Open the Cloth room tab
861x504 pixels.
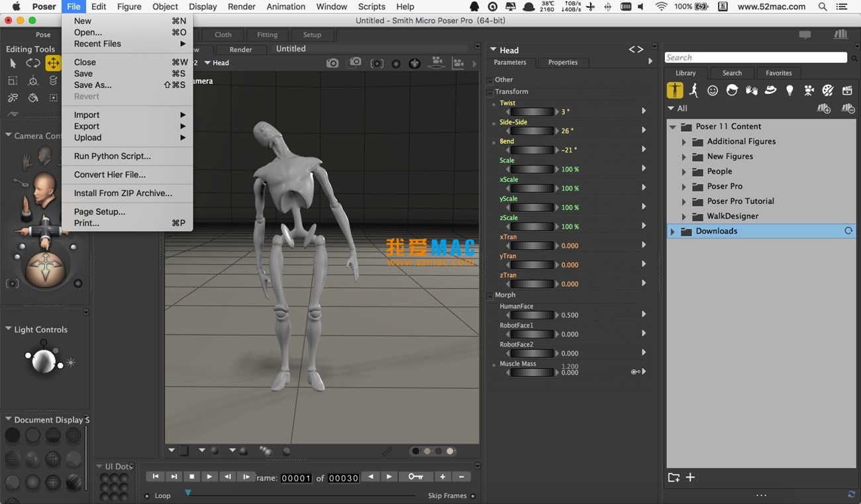pyautogui.click(x=223, y=34)
